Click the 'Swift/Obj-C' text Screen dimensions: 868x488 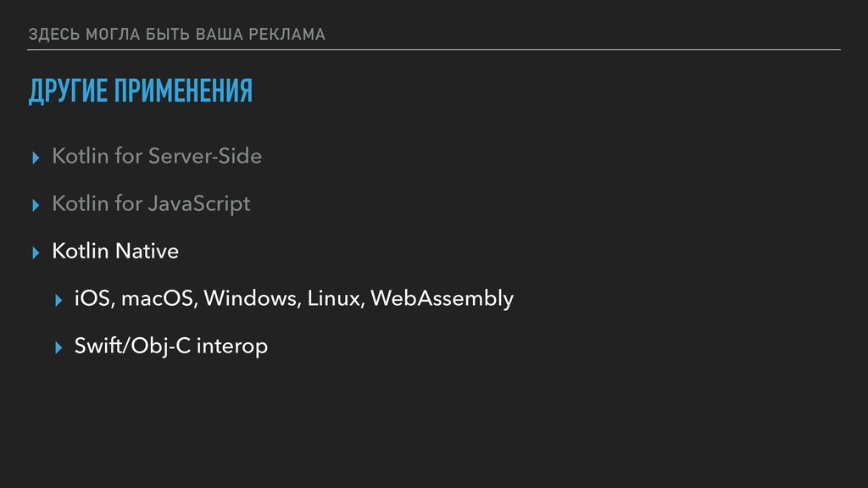131,347
